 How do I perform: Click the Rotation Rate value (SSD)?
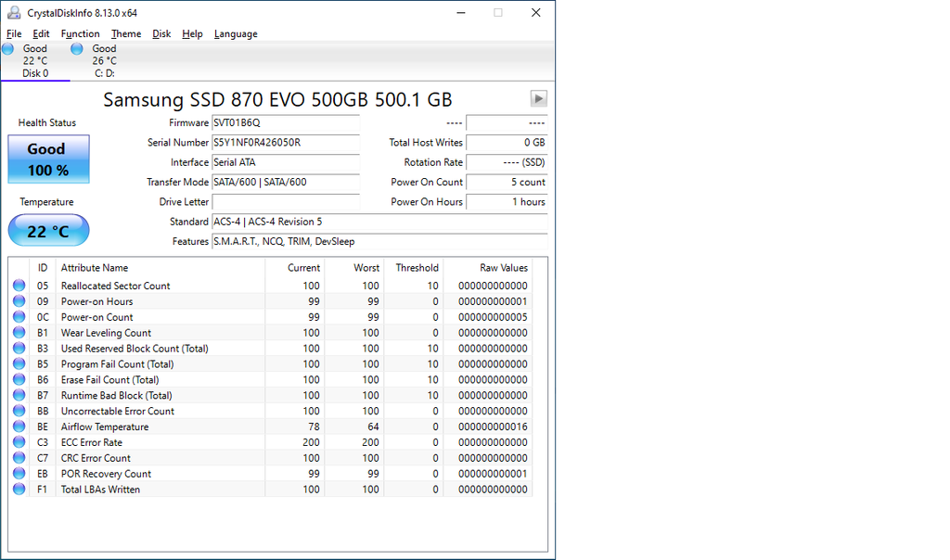pos(507,162)
